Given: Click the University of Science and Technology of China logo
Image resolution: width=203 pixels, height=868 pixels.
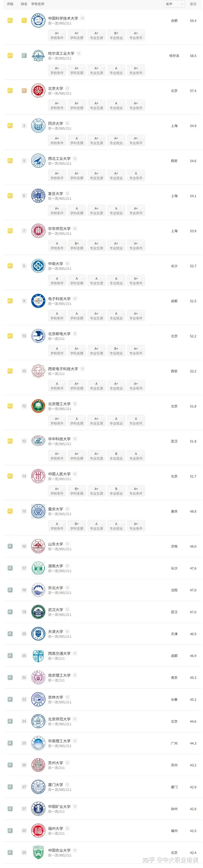Looking at the screenshot, I should (x=38, y=21).
